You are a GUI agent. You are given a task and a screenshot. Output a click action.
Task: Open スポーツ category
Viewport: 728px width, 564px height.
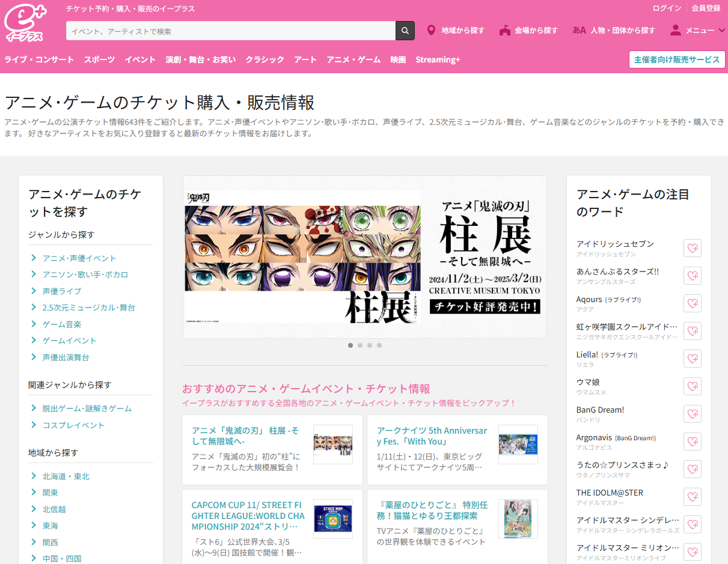point(99,59)
